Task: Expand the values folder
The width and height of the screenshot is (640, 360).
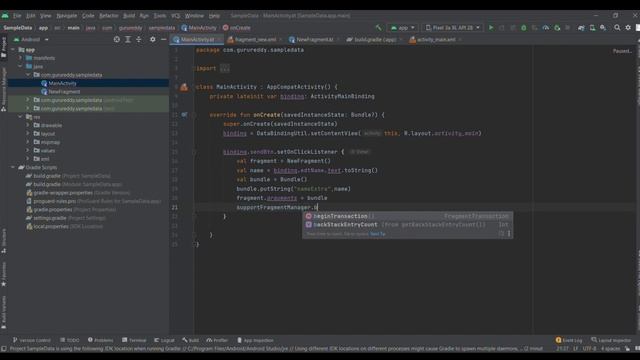Action: tap(28, 150)
